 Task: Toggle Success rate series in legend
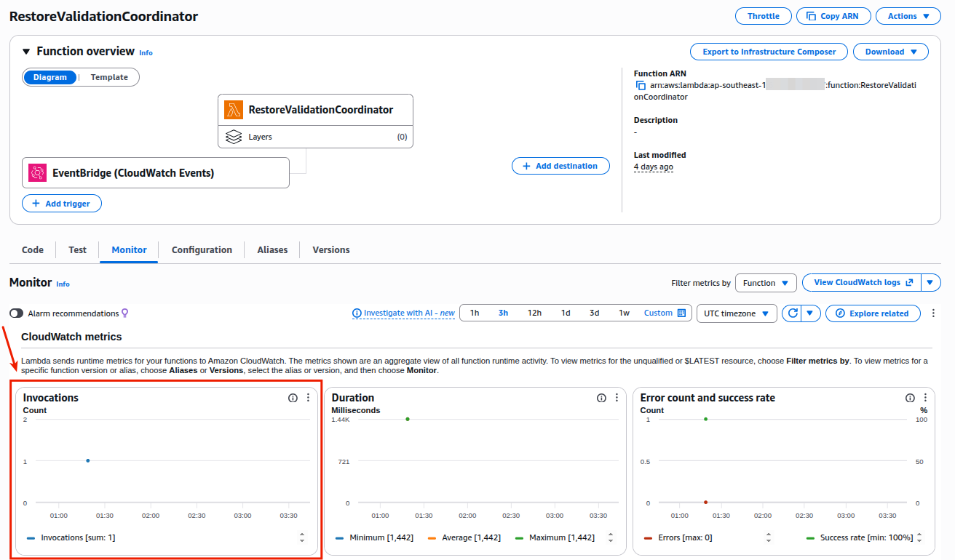point(860,537)
